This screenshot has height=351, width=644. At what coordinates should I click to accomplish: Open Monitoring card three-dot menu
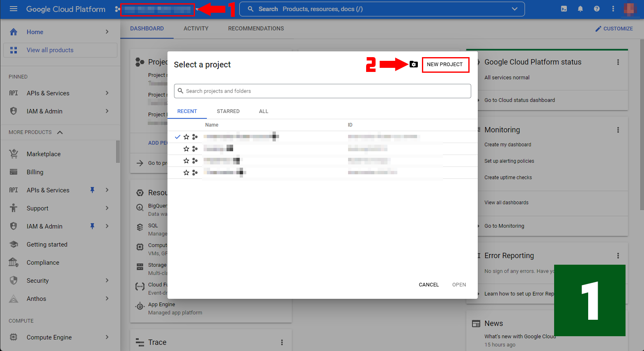[618, 130]
